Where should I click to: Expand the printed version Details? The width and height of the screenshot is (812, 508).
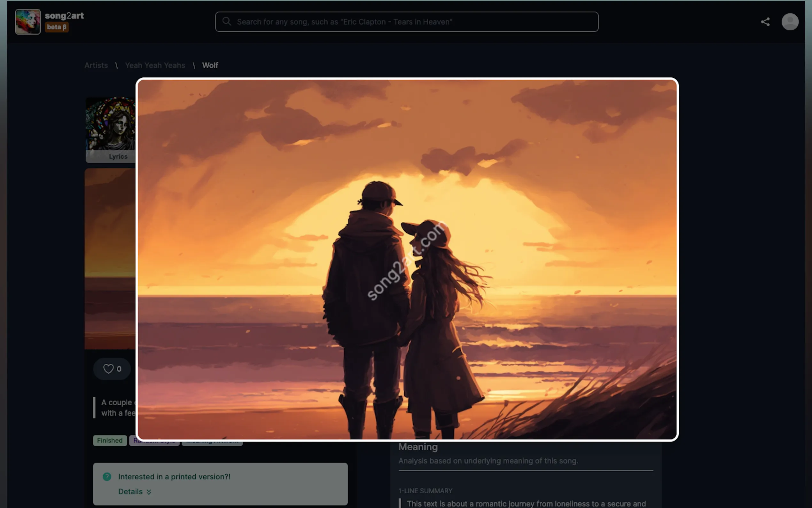coord(130,492)
